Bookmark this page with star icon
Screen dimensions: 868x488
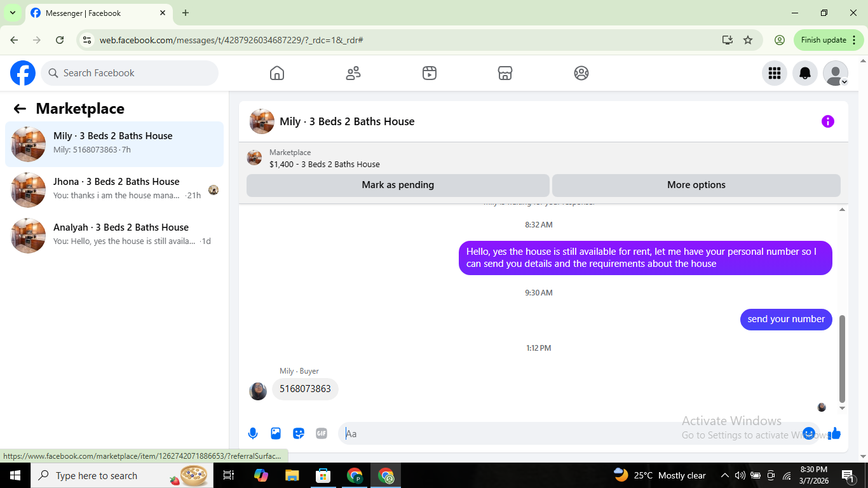point(748,40)
